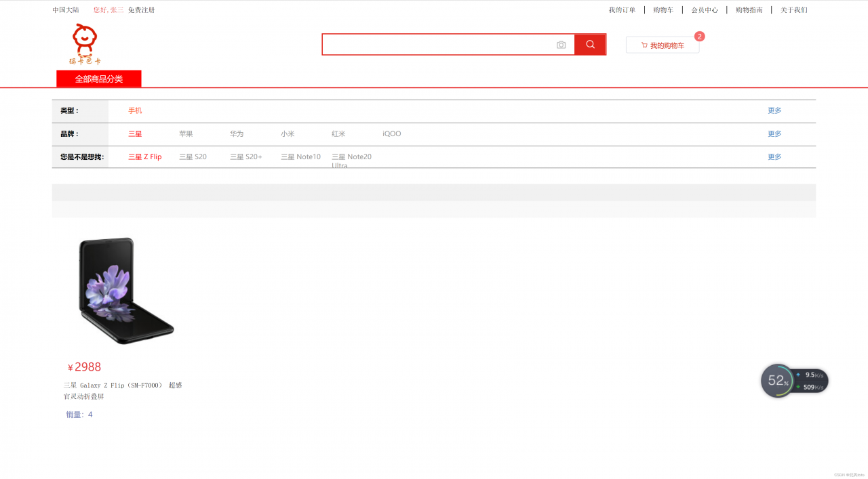Click the cart icon beside 我的购物车
The width and height of the screenshot is (868, 479).
click(644, 45)
